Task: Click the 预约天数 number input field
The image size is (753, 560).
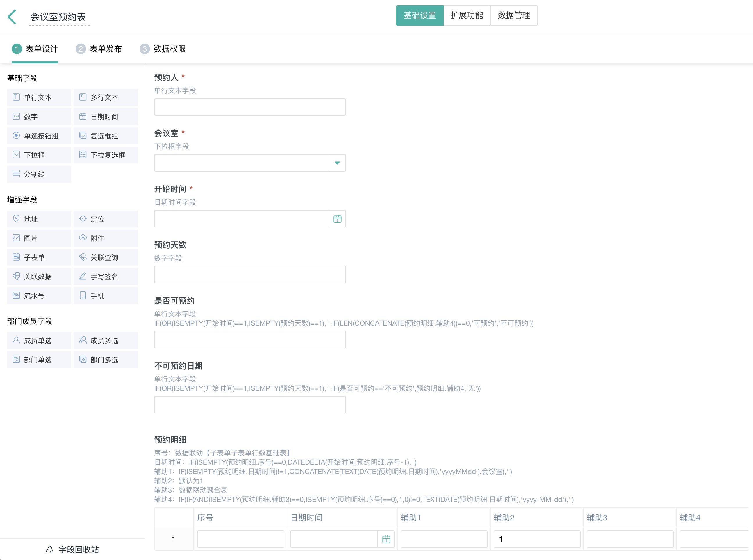Action: coord(250,274)
